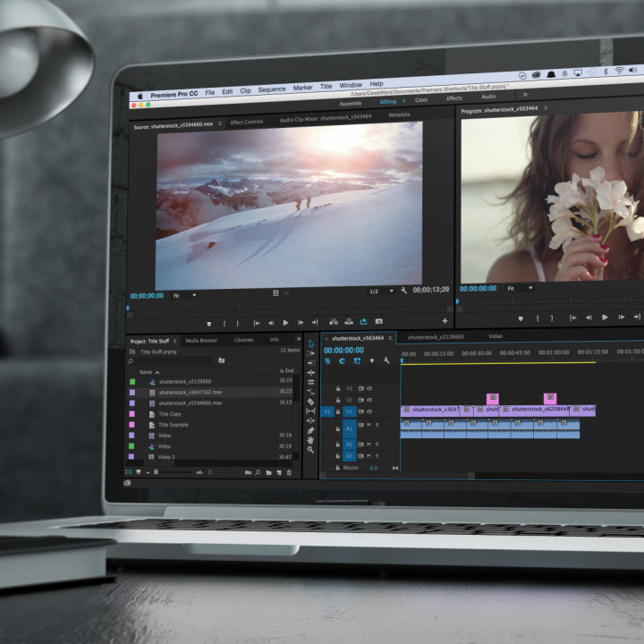This screenshot has height=644, width=644.
Task: Click the blue export icon in Source monitor
Action: pos(363,321)
